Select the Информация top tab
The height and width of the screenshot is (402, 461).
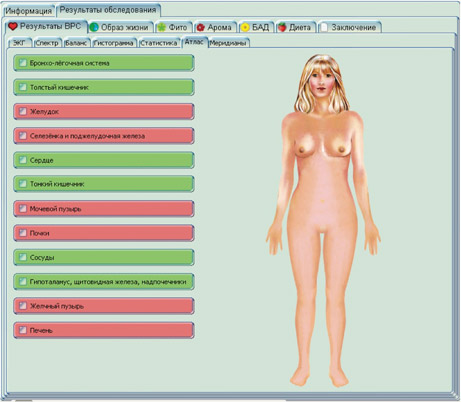click(29, 11)
